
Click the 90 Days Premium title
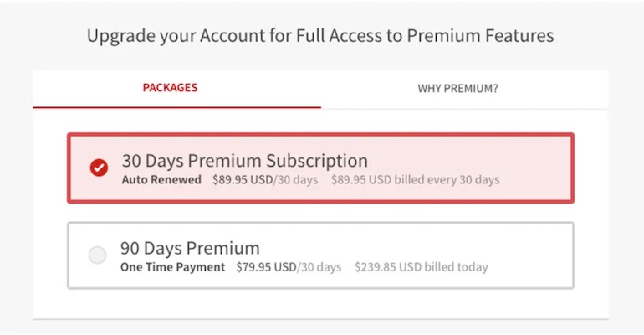click(190, 248)
